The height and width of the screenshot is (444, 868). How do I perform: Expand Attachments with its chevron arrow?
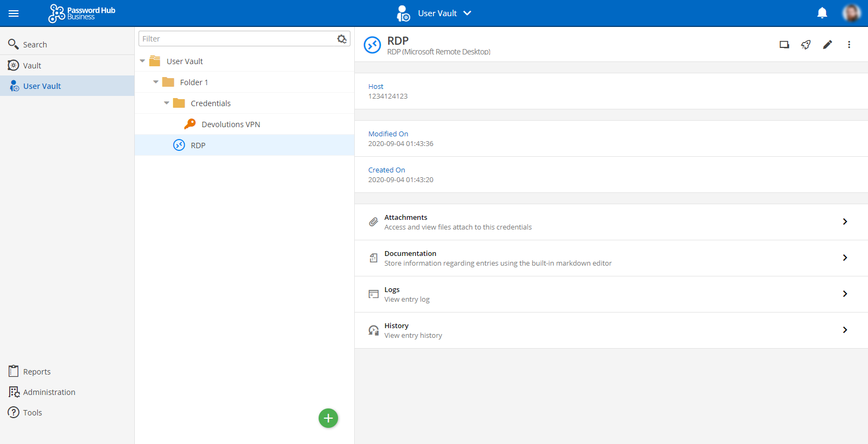[x=845, y=221]
